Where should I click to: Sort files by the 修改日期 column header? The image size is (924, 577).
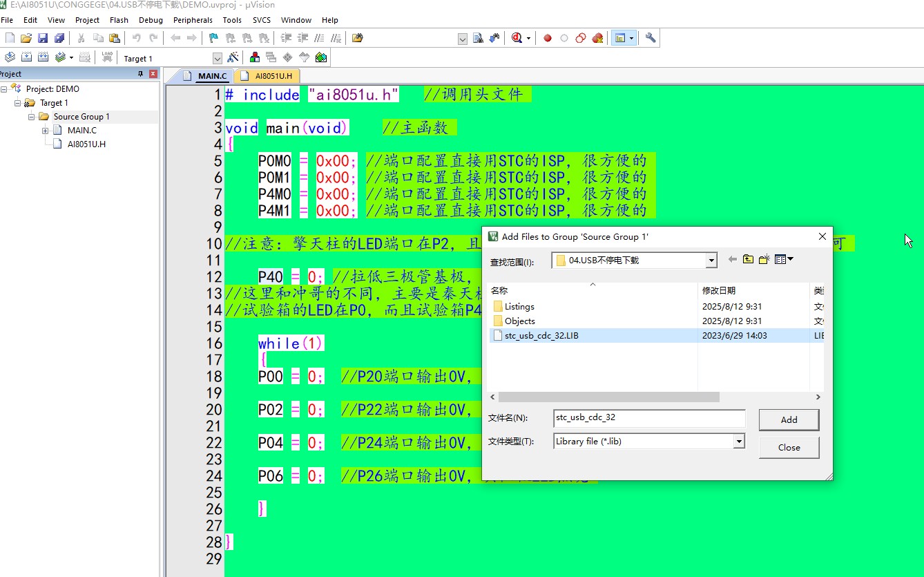click(753, 290)
